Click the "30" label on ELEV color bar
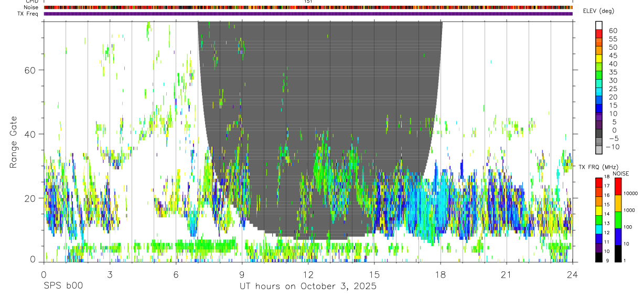The image size is (644, 297). pyautogui.click(x=613, y=81)
